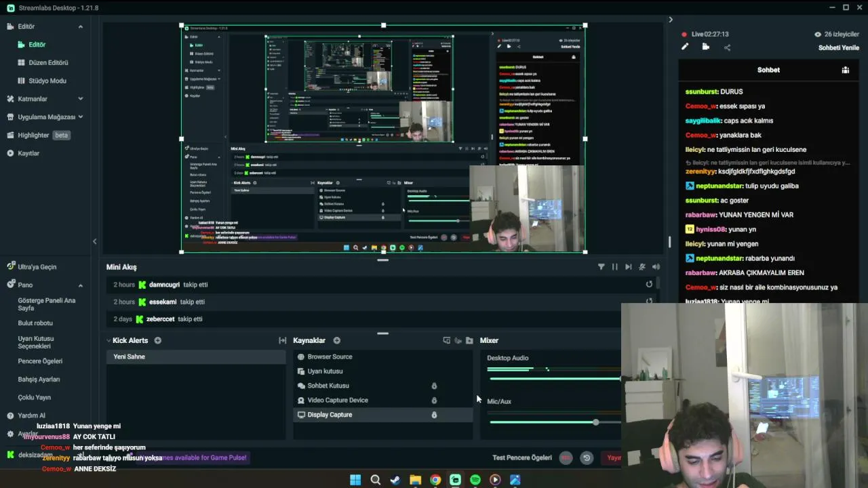
Task: Open Pencere Öğeleri in sidebar
Action: point(40,361)
